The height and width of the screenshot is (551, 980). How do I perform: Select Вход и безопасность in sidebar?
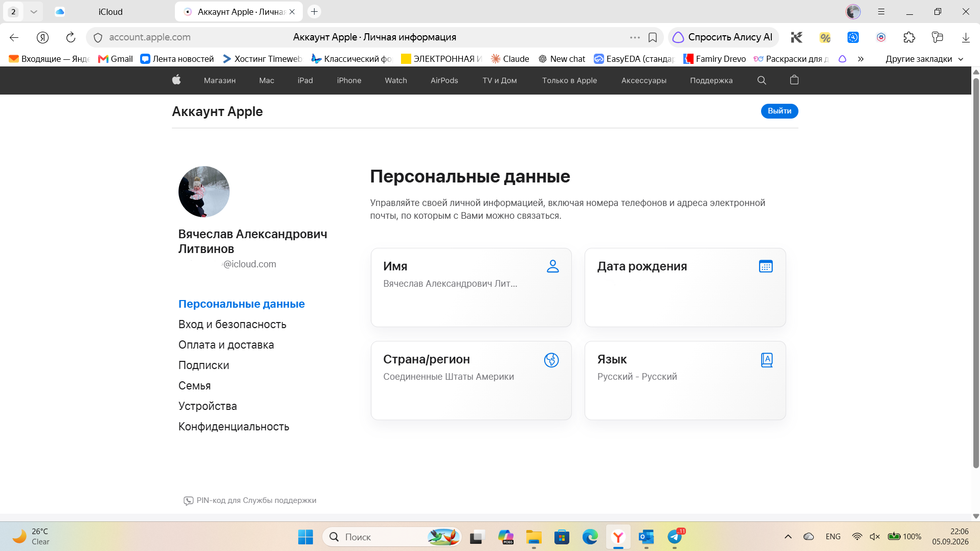[x=232, y=325]
